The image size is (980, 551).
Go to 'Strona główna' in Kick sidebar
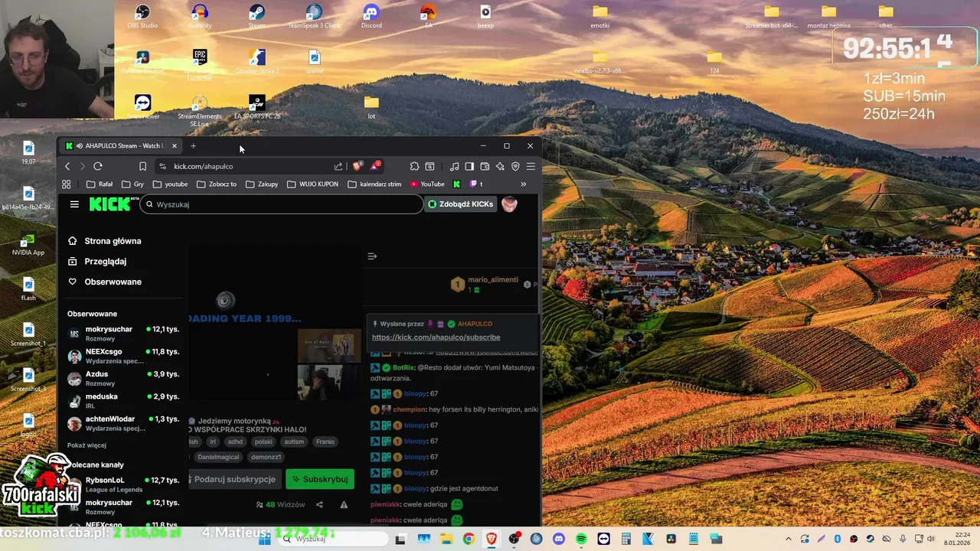click(105, 241)
